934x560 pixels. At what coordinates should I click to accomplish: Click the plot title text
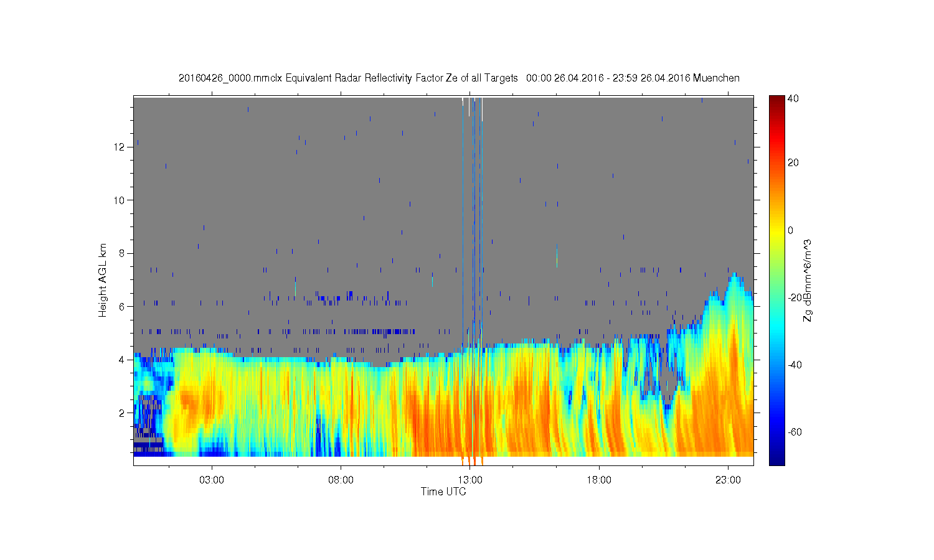(459, 78)
